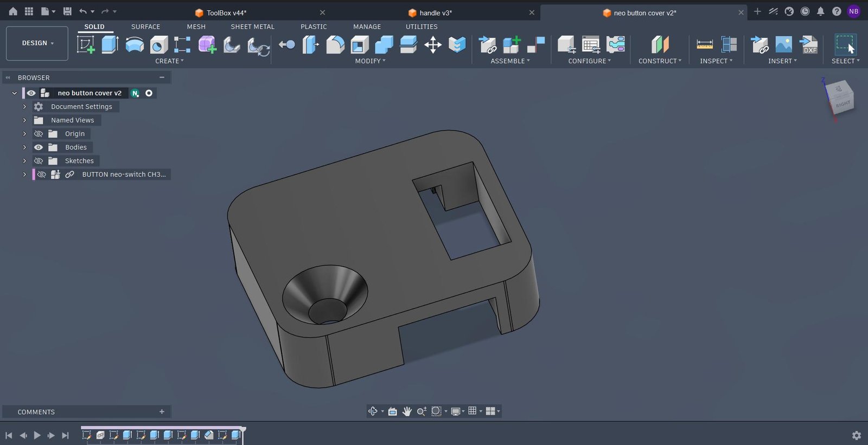The height and width of the screenshot is (445, 868).
Task: Open the Data Panel grid icon
Action: coord(29,11)
